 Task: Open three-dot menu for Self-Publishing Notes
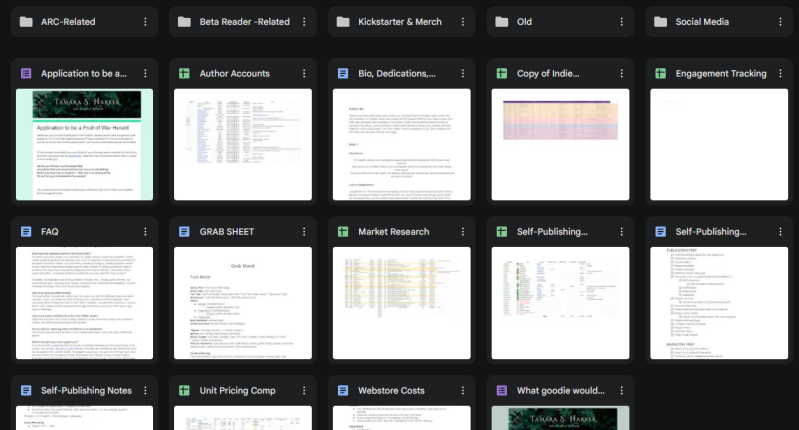145,390
